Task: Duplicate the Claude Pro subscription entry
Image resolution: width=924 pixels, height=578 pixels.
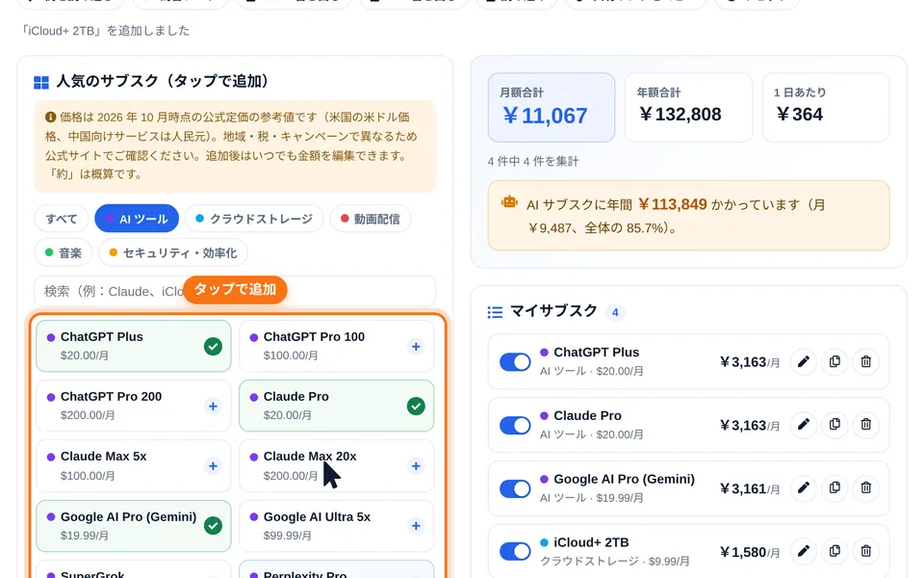Action: pyautogui.click(x=834, y=425)
